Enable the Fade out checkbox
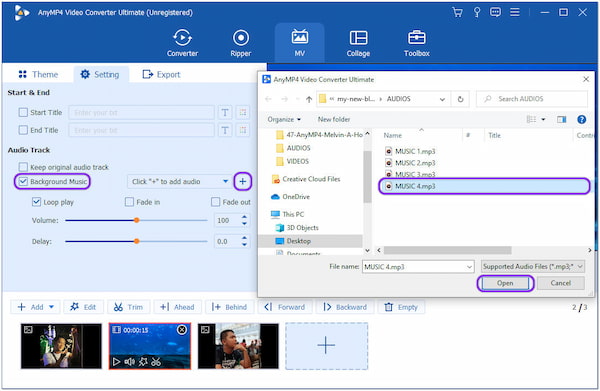This screenshot has height=391, width=600. point(215,202)
